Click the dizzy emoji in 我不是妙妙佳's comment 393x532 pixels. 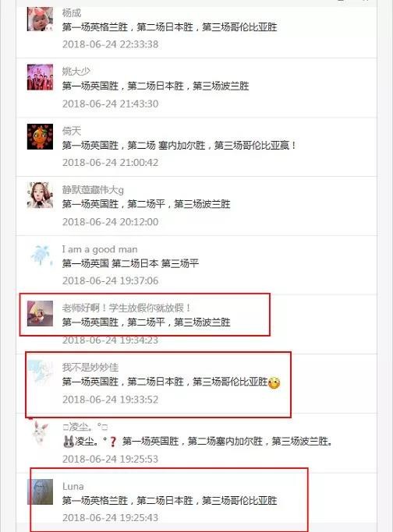tap(274, 382)
